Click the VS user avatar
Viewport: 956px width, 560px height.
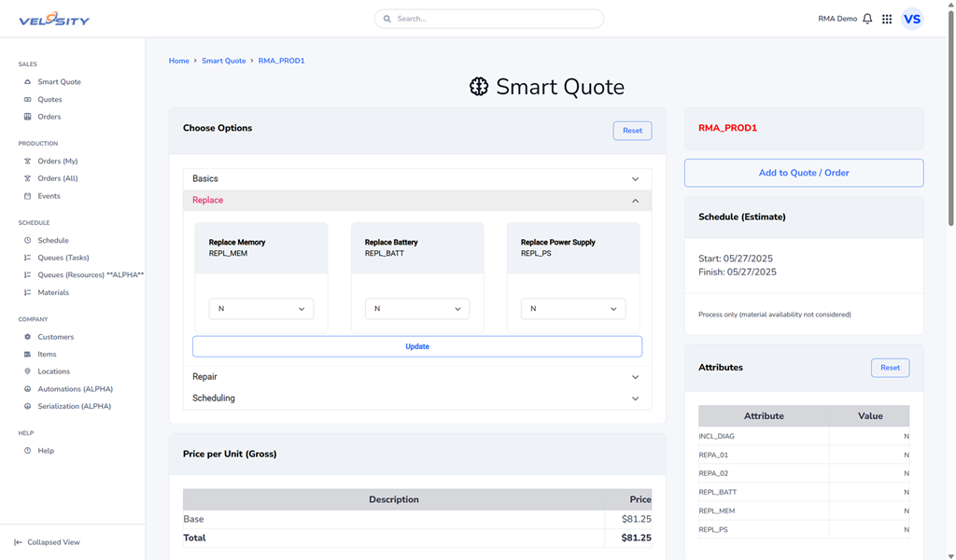tap(912, 19)
